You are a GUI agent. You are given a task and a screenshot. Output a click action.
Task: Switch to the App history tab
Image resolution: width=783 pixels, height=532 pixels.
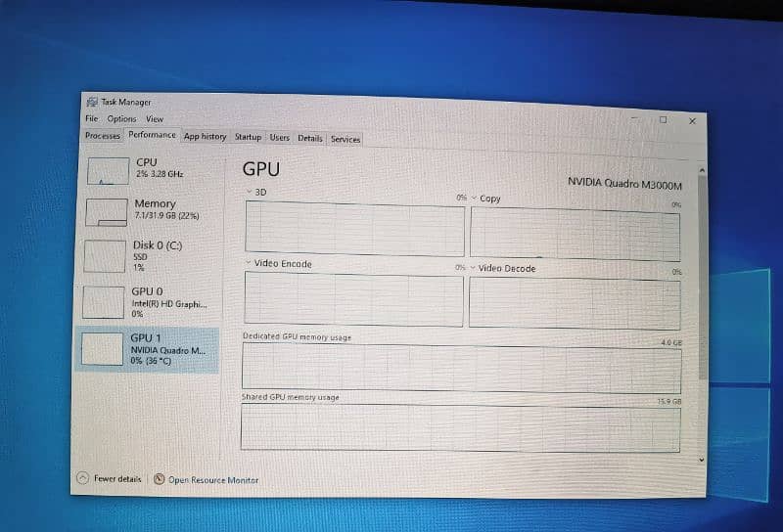click(x=205, y=137)
